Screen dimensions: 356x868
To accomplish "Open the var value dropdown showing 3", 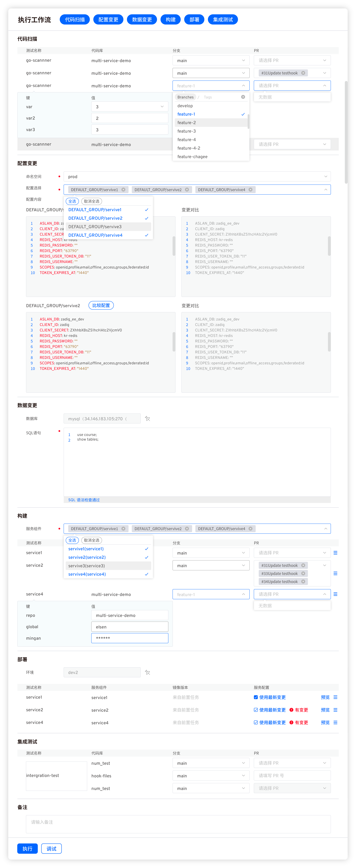I will 130,107.
